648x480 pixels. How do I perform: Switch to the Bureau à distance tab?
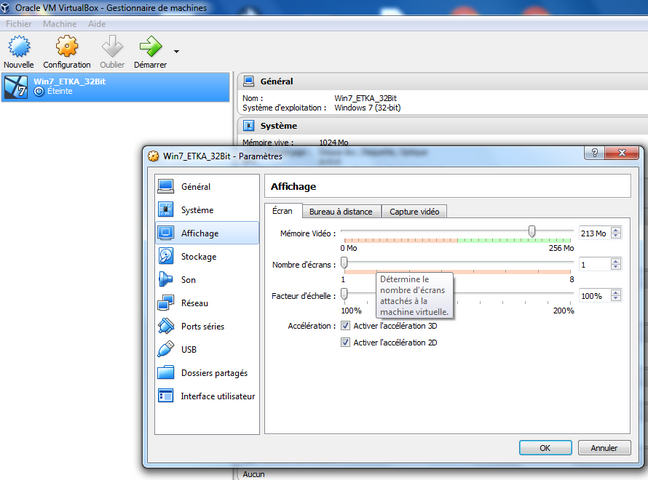coord(341,212)
